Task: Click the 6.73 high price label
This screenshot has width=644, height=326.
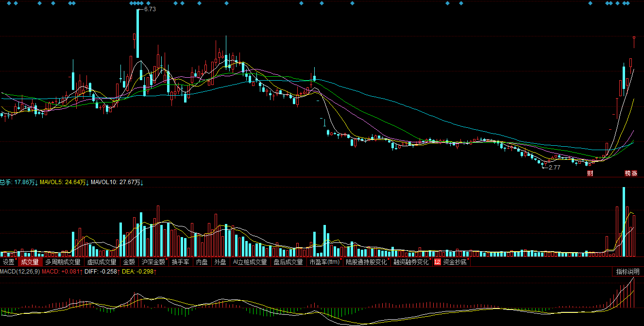Action: coord(150,9)
